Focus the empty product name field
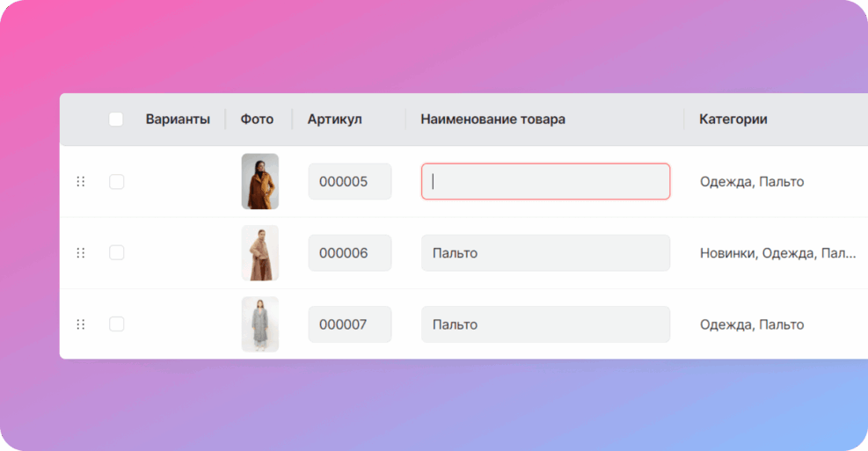The width and height of the screenshot is (868, 451). click(545, 182)
